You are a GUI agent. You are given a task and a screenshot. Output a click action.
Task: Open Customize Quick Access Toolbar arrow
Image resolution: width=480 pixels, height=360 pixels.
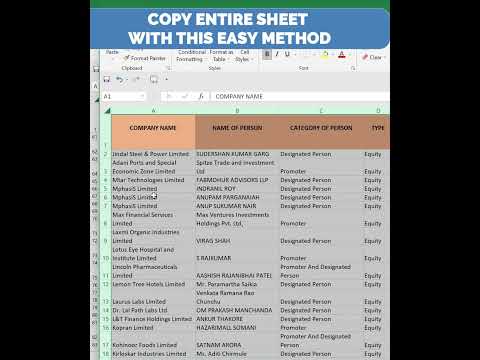click(x=166, y=79)
